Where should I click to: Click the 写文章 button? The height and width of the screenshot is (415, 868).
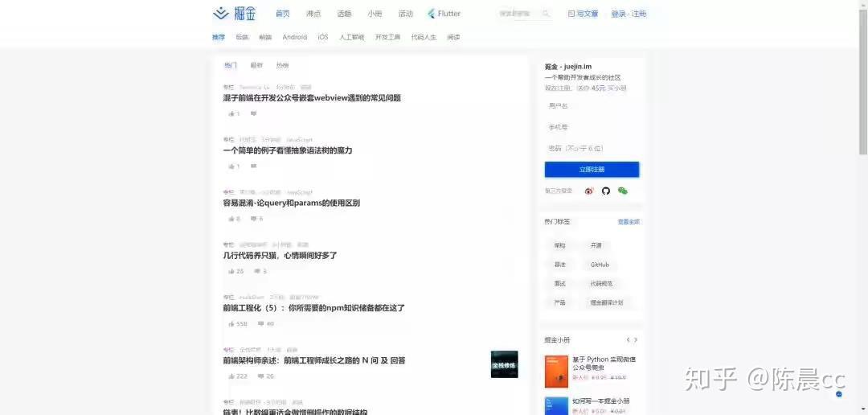pyautogui.click(x=583, y=14)
